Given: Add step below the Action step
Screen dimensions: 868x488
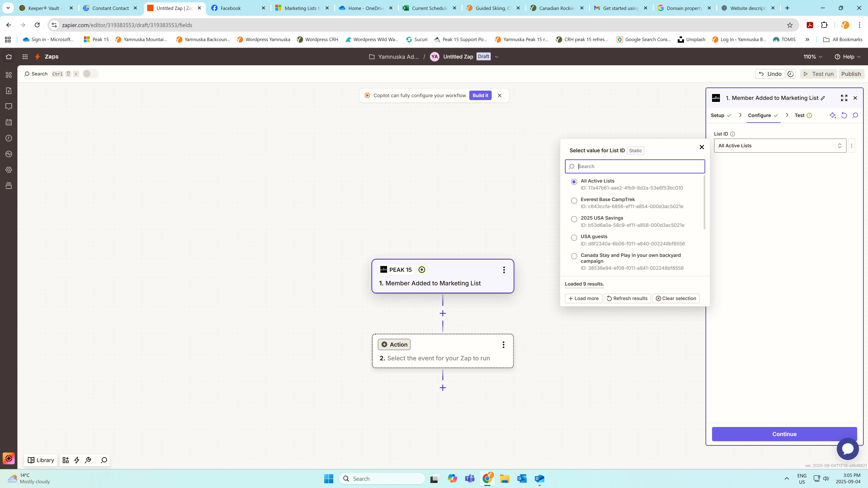Looking at the screenshot, I should (443, 388).
